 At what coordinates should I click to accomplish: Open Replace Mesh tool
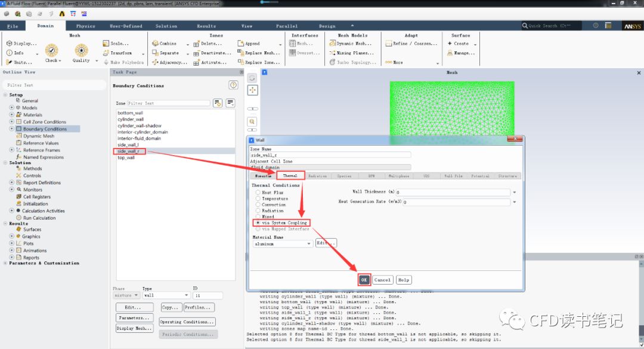tap(259, 52)
